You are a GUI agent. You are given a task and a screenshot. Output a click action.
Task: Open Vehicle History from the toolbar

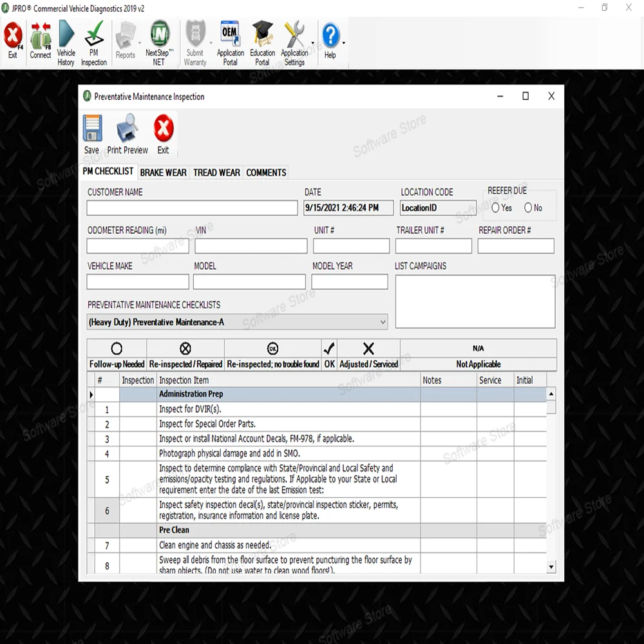(66, 33)
